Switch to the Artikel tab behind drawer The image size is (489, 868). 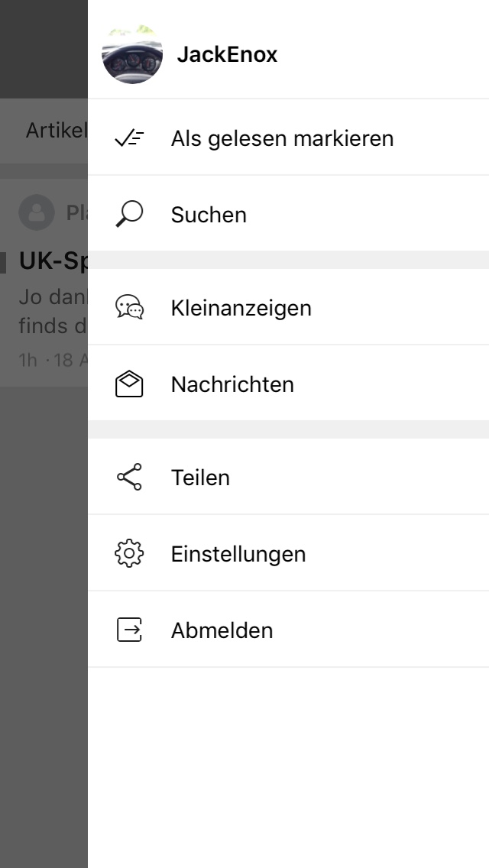(x=57, y=131)
